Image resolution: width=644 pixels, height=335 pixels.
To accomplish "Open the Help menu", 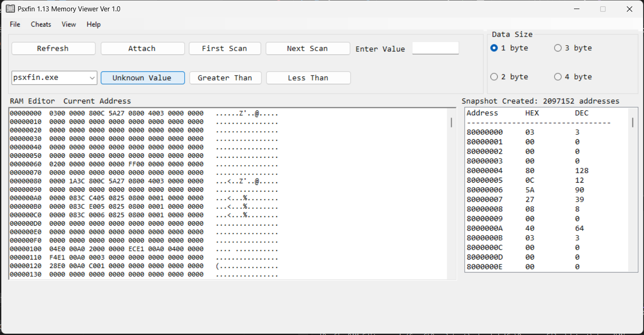I will point(93,24).
